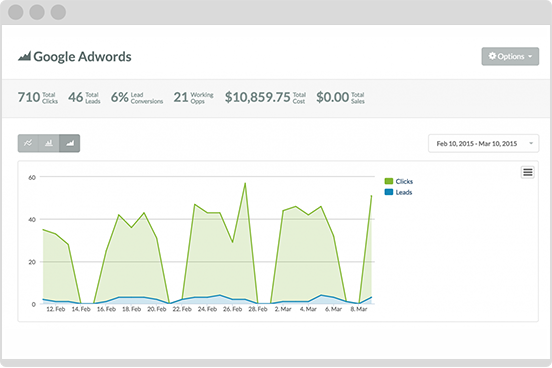
Task: Switch to the line chart view
Action: point(28,143)
